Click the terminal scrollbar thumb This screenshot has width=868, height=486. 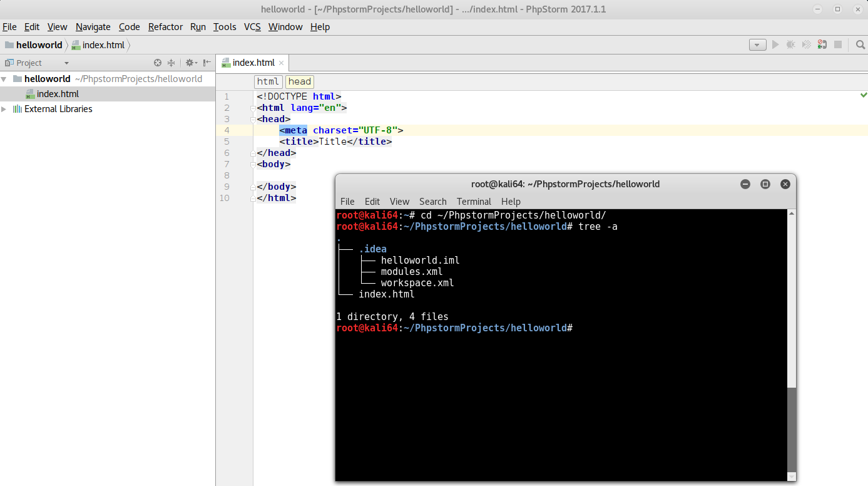click(792, 430)
